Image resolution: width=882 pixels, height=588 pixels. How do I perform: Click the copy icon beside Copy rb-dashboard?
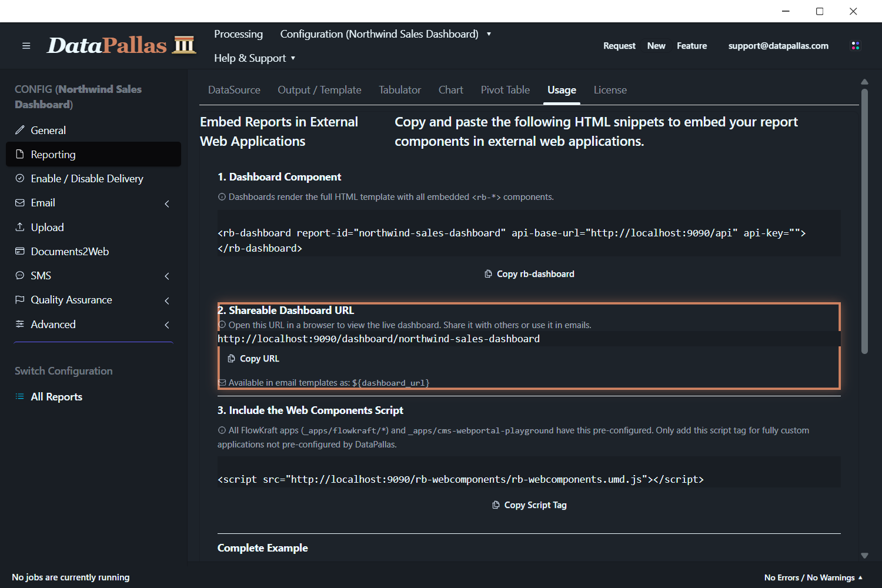tap(488, 274)
